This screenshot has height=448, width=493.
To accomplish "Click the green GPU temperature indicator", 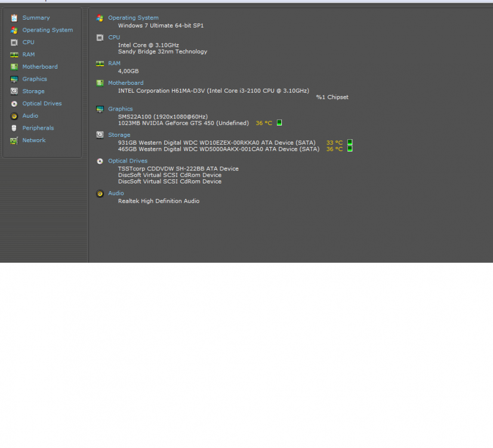I will (x=279, y=122).
